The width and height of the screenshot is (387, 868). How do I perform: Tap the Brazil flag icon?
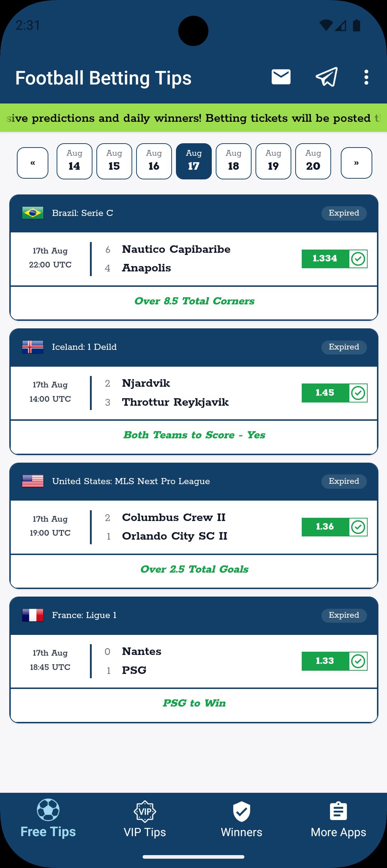(33, 213)
